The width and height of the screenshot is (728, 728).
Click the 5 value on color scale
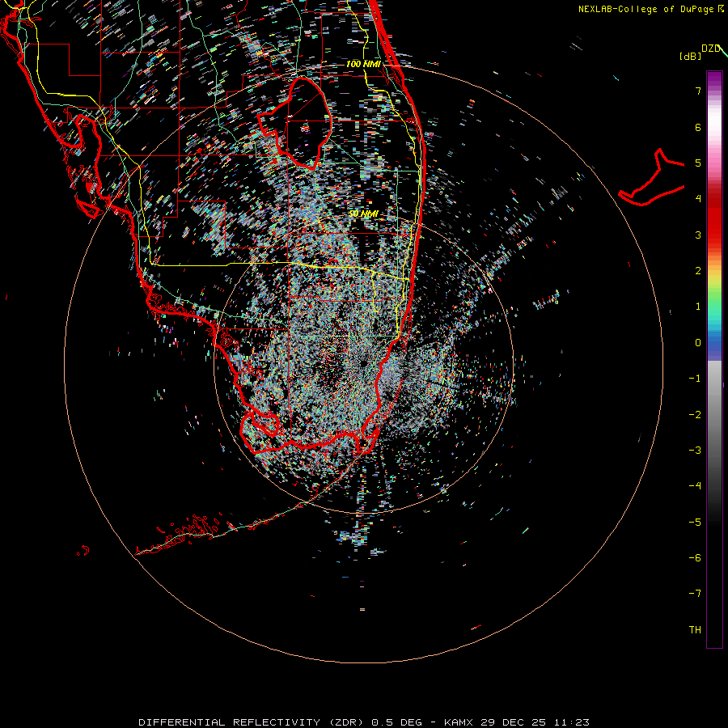(x=698, y=163)
